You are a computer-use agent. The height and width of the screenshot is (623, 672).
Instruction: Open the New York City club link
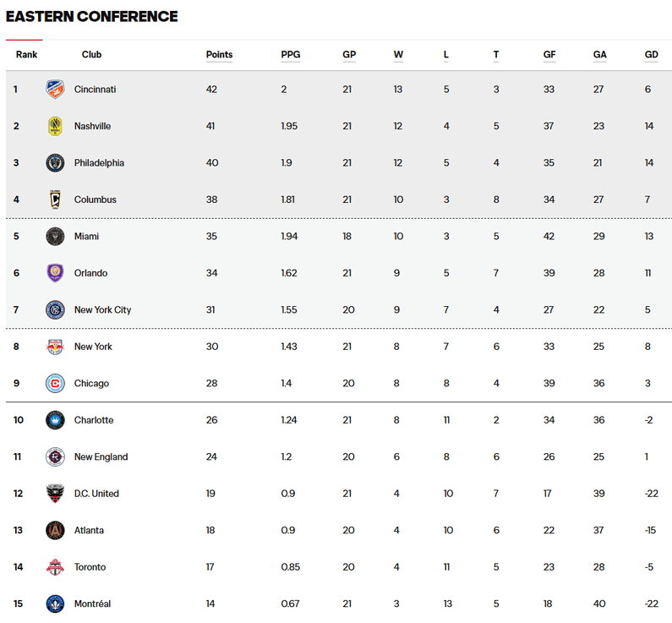[x=102, y=309]
